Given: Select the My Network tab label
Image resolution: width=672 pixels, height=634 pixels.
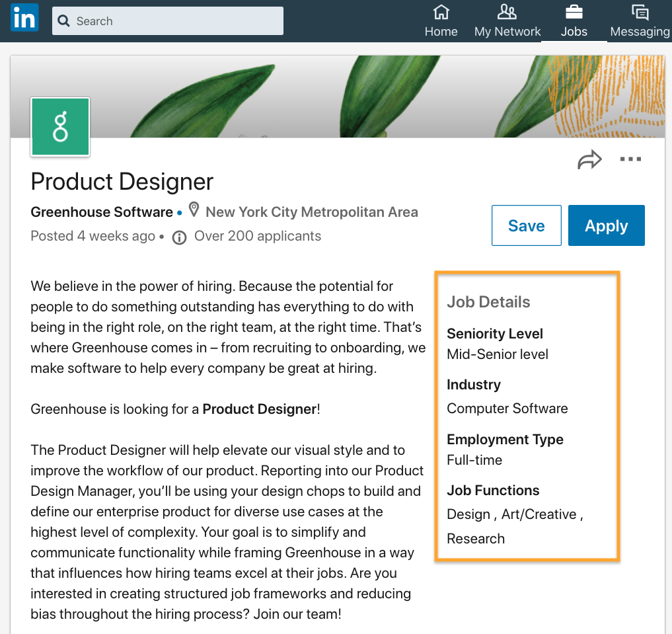Looking at the screenshot, I should pos(507,31).
